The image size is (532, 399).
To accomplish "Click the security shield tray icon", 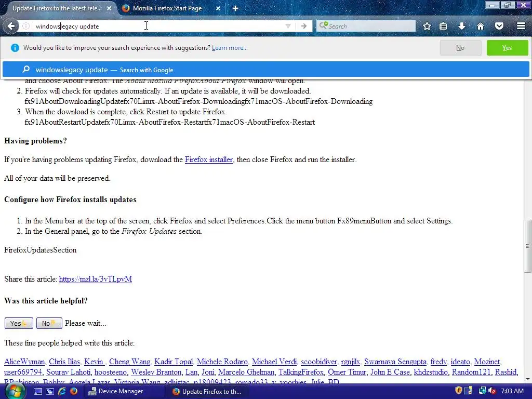I will [458, 391].
